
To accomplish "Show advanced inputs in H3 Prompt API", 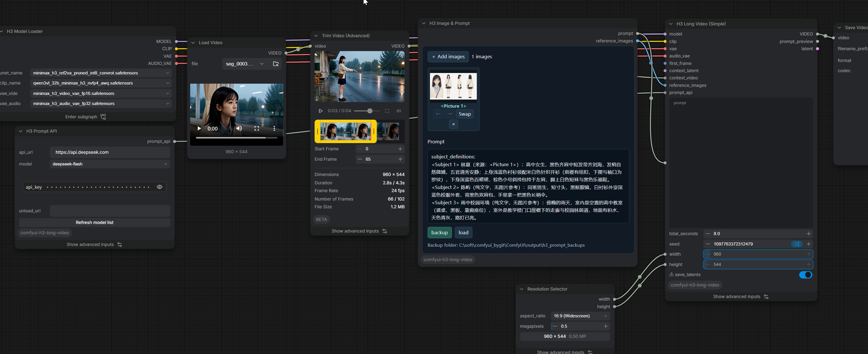I will click(x=94, y=245).
